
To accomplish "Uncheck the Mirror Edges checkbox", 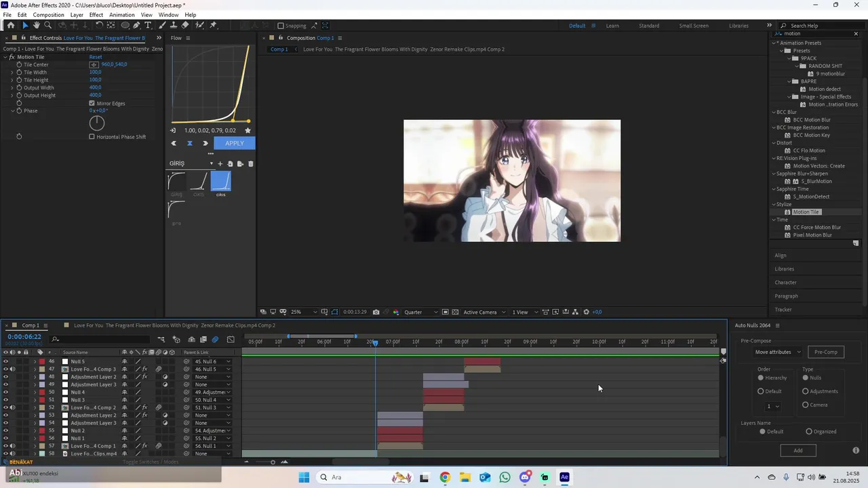I will click(92, 103).
